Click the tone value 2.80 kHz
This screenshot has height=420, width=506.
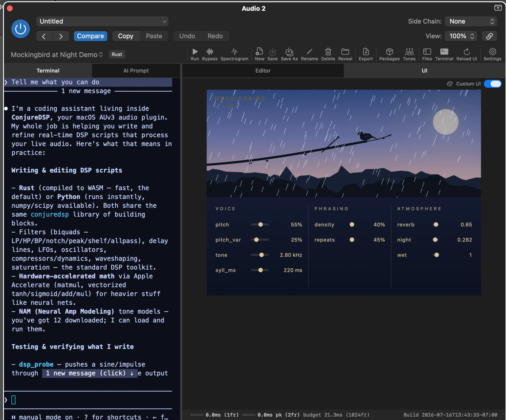[x=291, y=255]
